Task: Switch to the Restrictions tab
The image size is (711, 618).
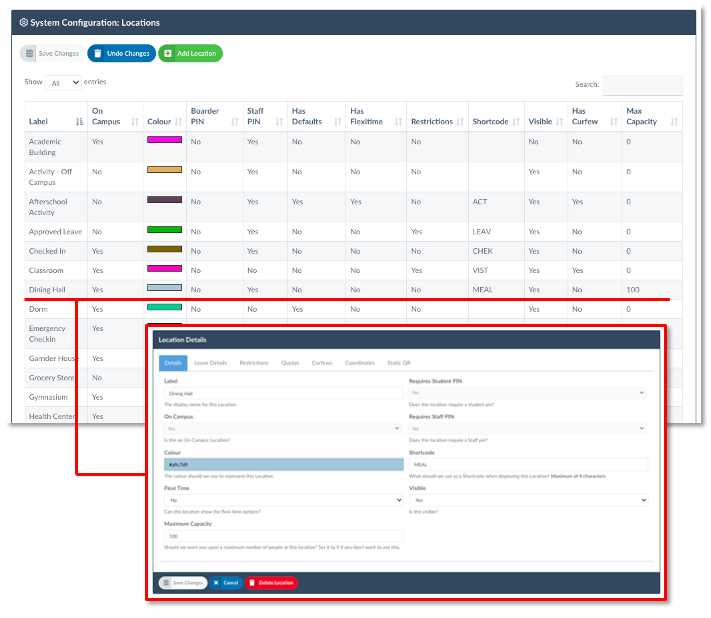Action: coord(254,363)
